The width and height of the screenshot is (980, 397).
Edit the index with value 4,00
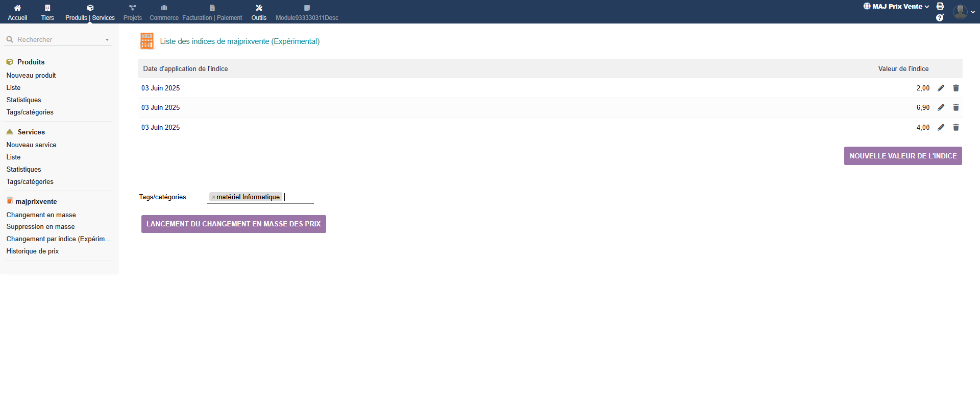941,127
